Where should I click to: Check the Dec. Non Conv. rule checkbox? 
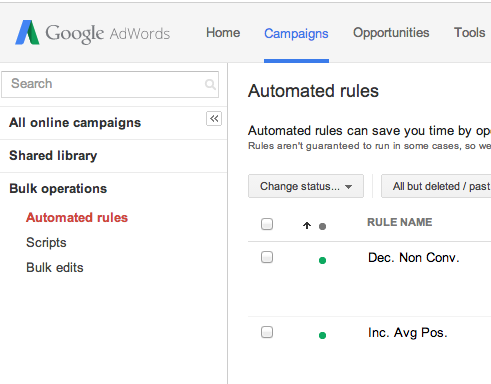coord(267,257)
